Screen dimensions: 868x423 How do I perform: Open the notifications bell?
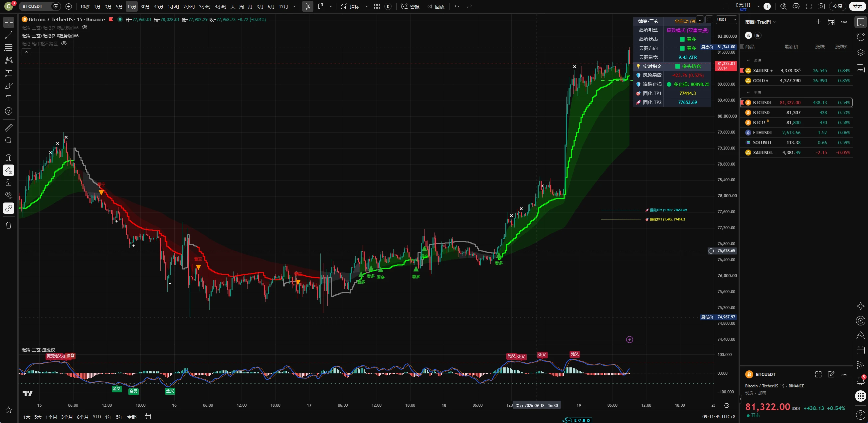click(861, 381)
